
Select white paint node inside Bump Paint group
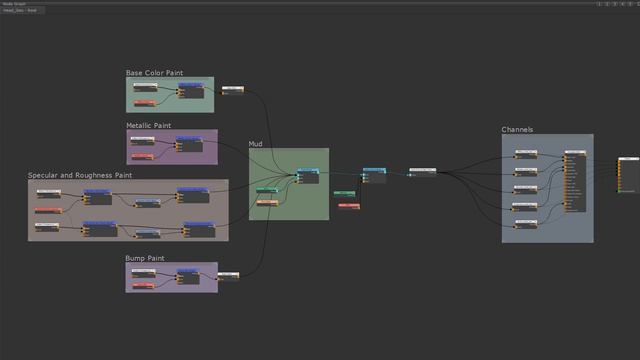pyautogui.click(x=144, y=273)
